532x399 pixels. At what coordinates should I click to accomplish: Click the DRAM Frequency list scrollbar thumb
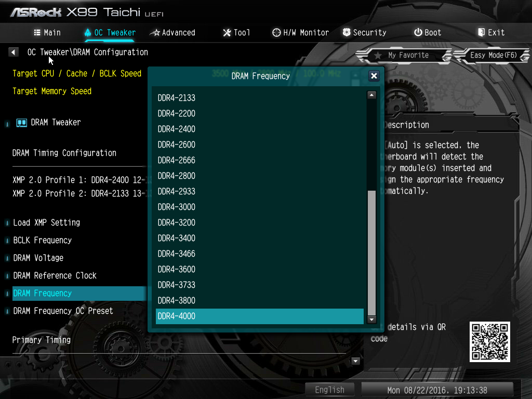(x=372, y=253)
